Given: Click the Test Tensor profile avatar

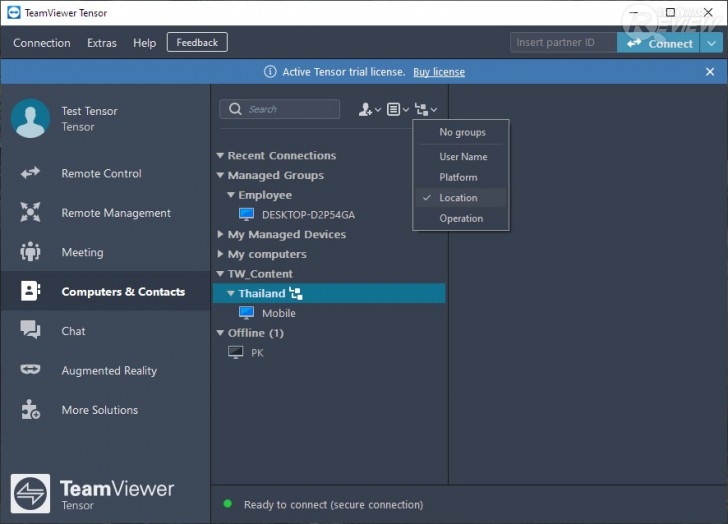Looking at the screenshot, I should point(31,118).
